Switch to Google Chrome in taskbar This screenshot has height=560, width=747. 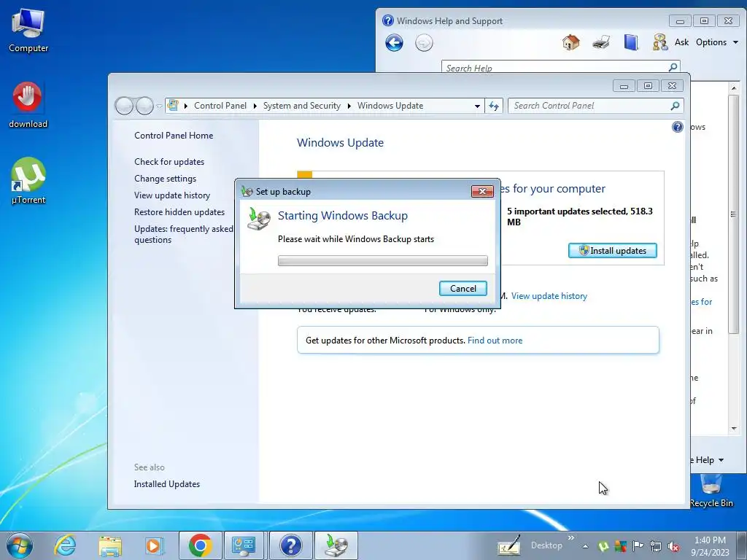200,545
